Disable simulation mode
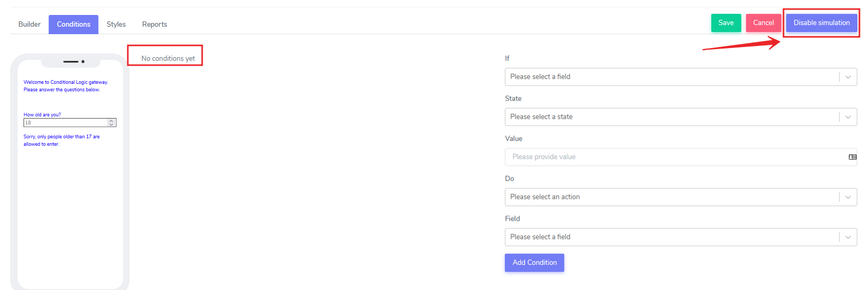 821,23
